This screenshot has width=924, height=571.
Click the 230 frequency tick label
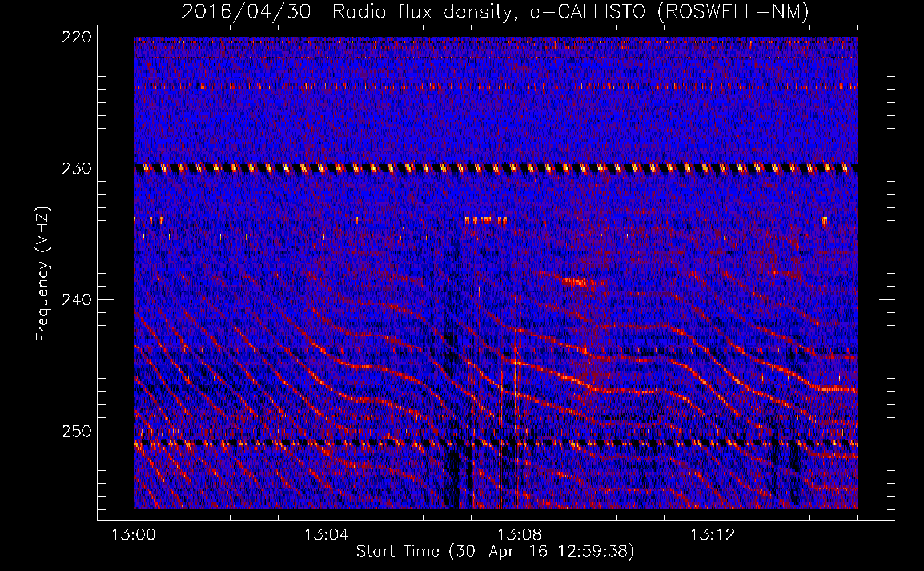click(x=76, y=168)
